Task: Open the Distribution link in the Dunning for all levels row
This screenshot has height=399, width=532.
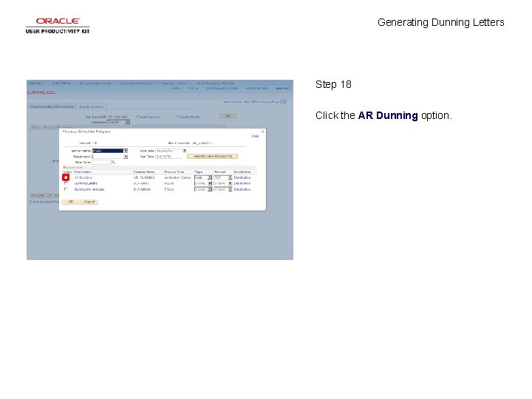Action: (x=242, y=189)
